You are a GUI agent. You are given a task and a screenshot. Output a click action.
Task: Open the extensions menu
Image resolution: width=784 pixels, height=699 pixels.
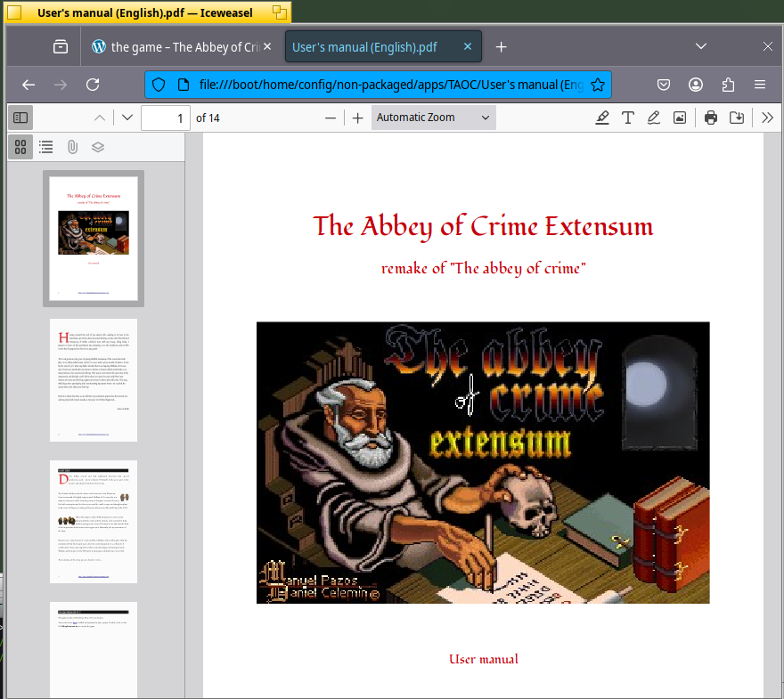pos(728,85)
